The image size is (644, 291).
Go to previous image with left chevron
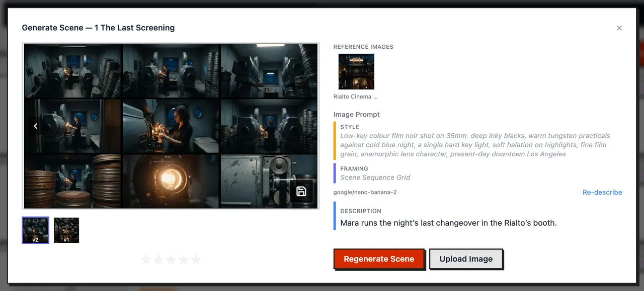(x=35, y=126)
